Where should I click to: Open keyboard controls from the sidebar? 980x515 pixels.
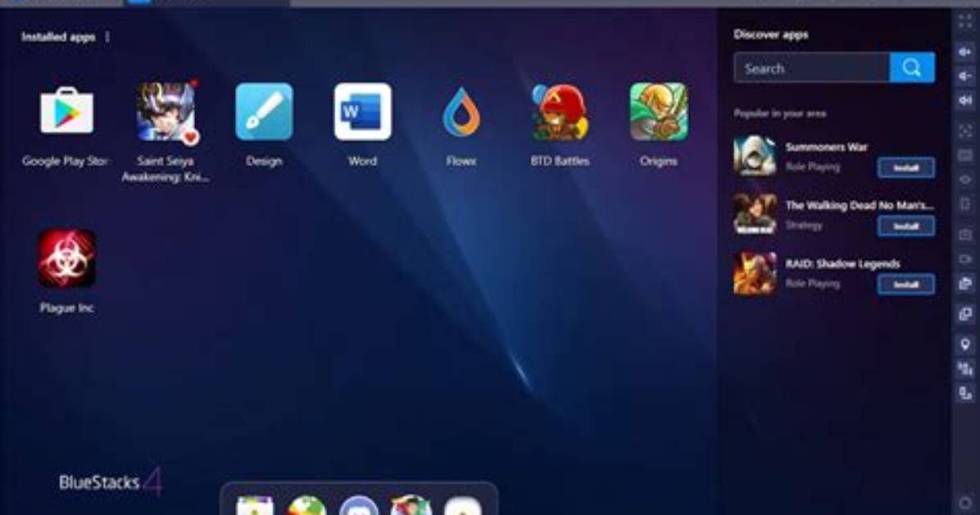pyautogui.click(x=965, y=155)
